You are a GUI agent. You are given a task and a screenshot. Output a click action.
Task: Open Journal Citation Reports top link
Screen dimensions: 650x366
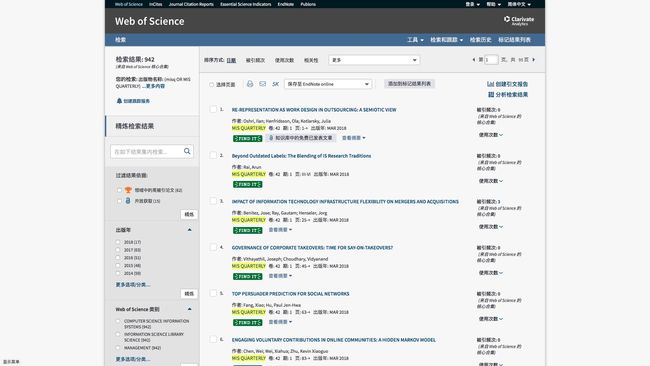coord(191,4)
